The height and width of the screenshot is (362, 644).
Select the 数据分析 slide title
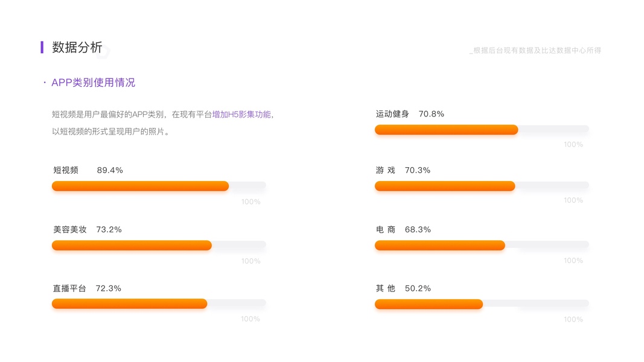(77, 48)
